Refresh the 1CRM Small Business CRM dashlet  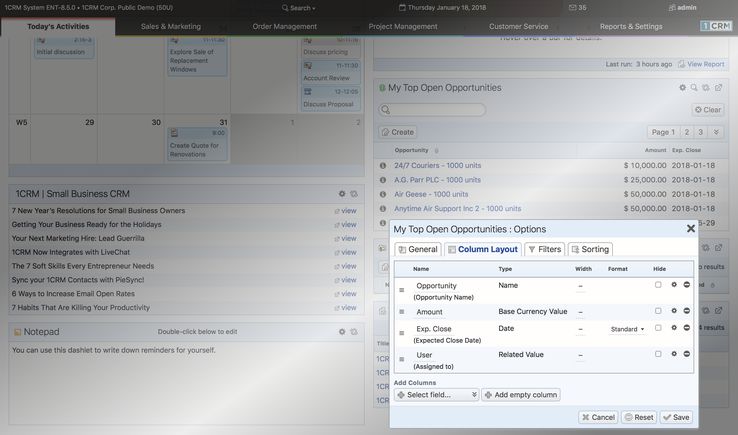pyautogui.click(x=354, y=193)
